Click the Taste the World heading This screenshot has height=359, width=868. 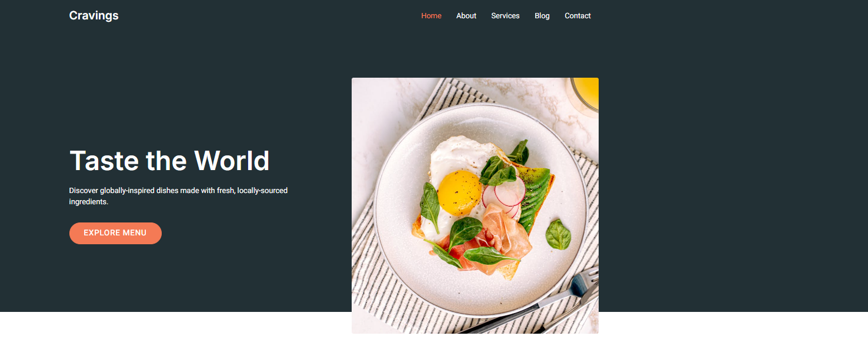(169, 161)
